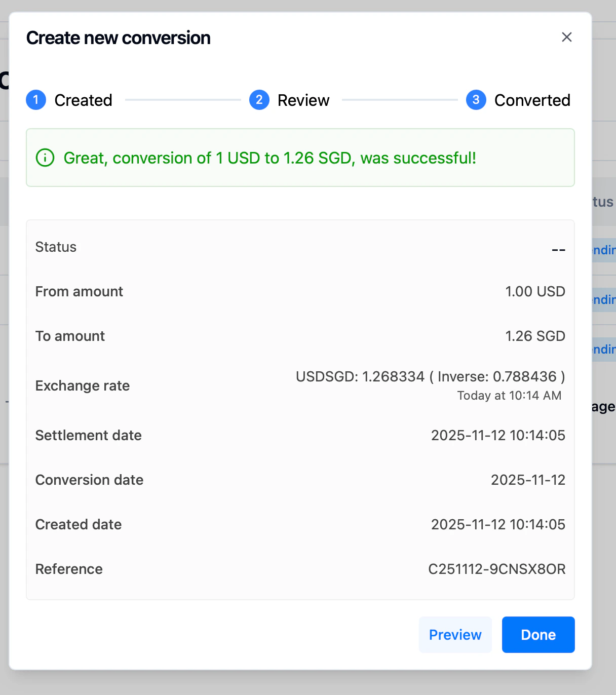Click the USDSGD exchange rate value
Viewport: 616px width, 695px height.
click(x=430, y=376)
